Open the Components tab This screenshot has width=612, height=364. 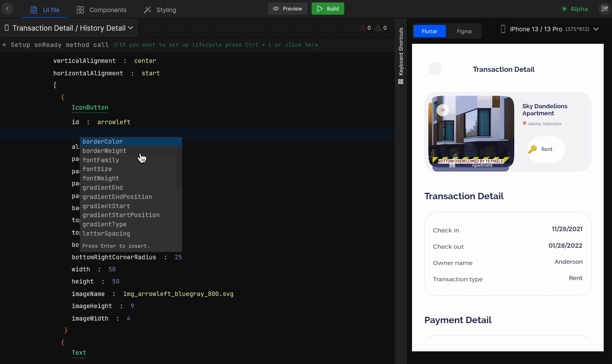click(x=102, y=10)
